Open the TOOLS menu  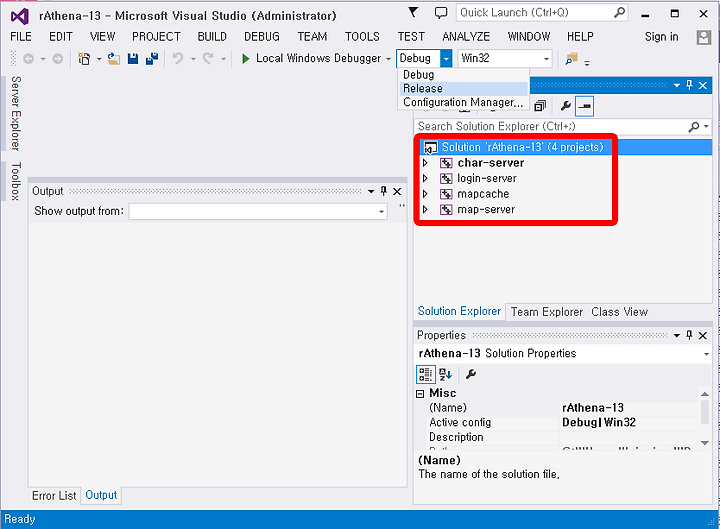click(x=362, y=37)
